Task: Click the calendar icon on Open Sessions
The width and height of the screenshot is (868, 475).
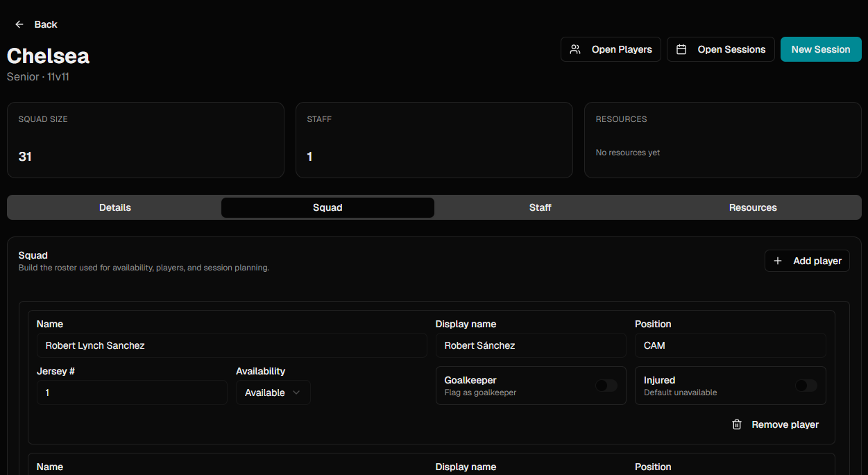Action: pos(681,49)
